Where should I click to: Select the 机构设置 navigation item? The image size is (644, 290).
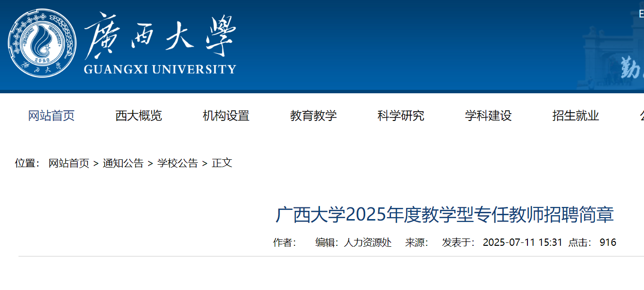[x=226, y=116]
